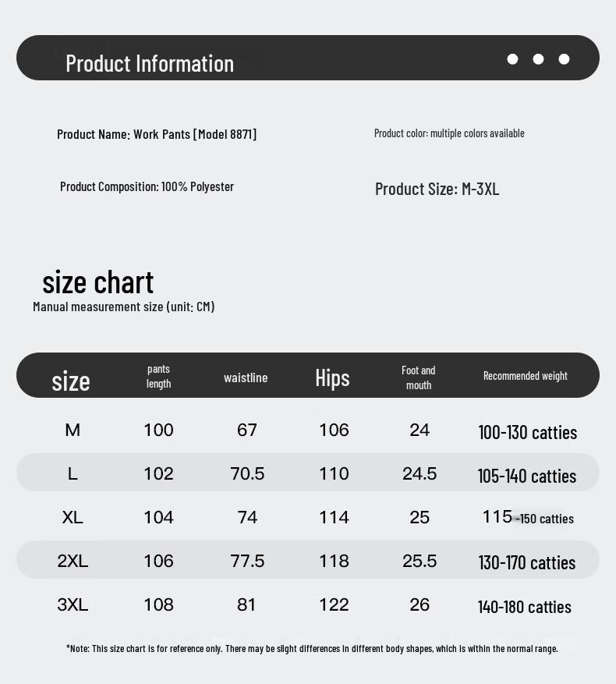The width and height of the screenshot is (616, 684).
Task: Click the Foot and mouth column header
Action: click(419, 377)
